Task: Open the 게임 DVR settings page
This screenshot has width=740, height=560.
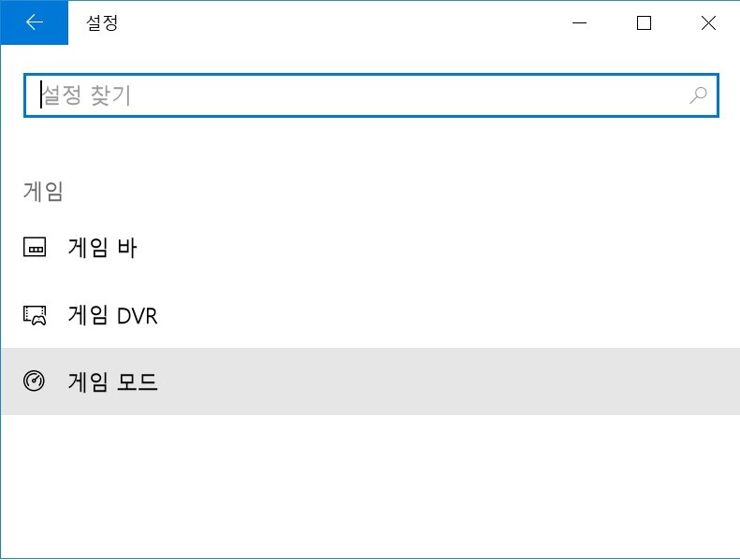Action: (112, 316)
